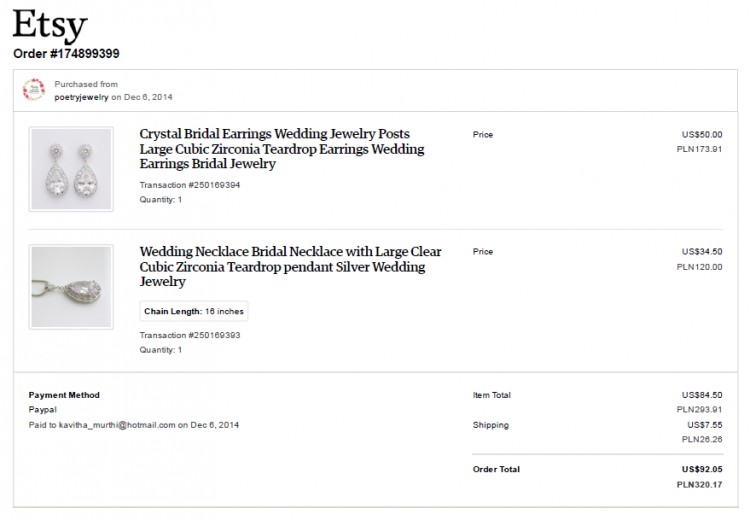The image size is (750, 520).
Task: Click the Shipping cost US$7.55
Action: 705,425
